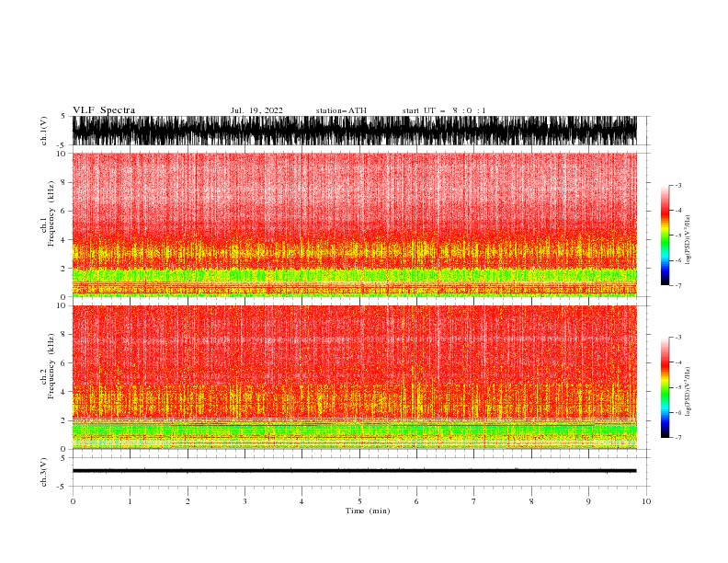
Task: Click the ch.2 "Frequency (kHz)" axis label
Action: 51,366
